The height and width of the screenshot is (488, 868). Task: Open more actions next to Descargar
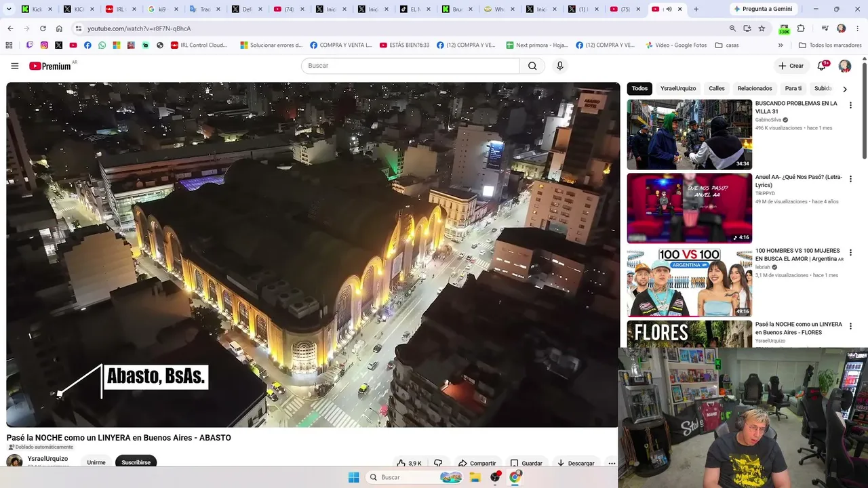tap(612, 464)
